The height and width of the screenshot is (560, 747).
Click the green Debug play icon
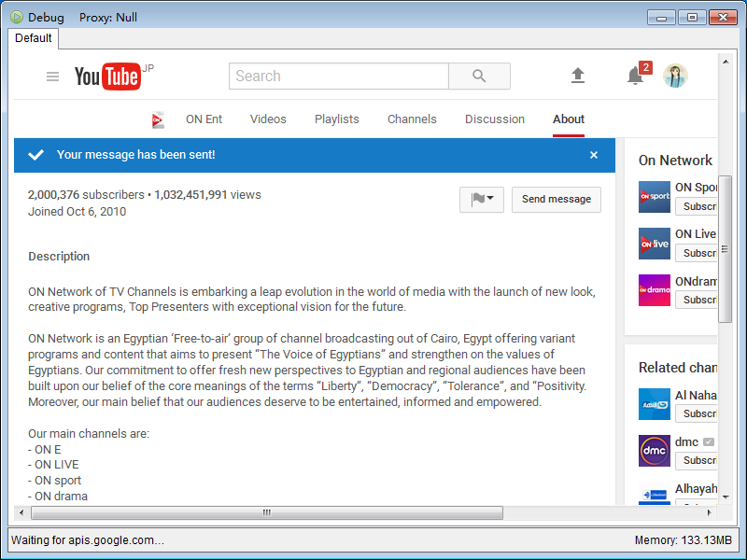tap(17, 17)
